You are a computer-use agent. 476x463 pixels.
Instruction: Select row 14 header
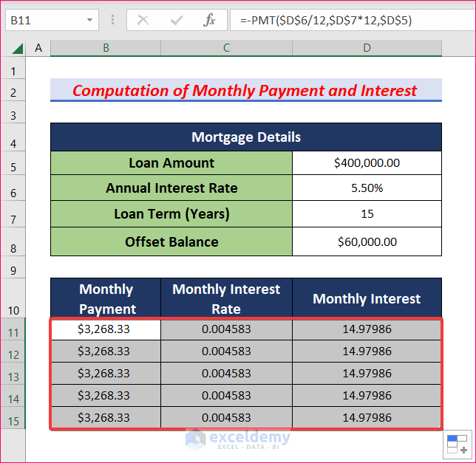pyautogui.click(x=13, y=395)
